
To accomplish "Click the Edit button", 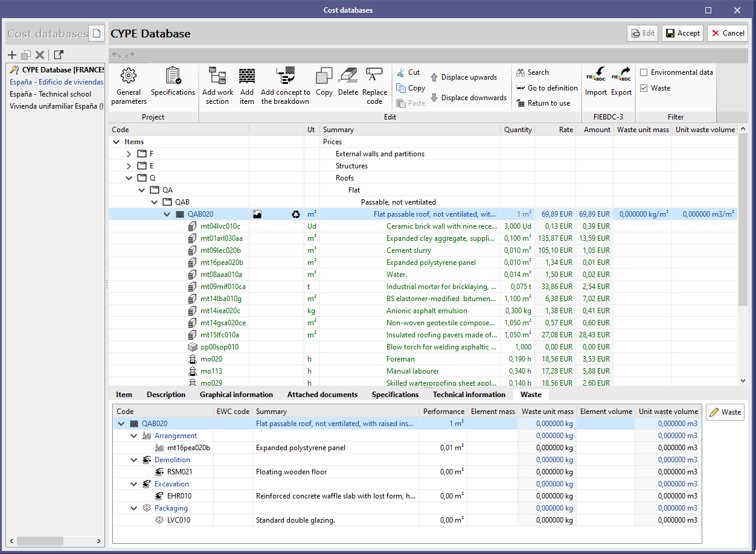I will (642, 33).
